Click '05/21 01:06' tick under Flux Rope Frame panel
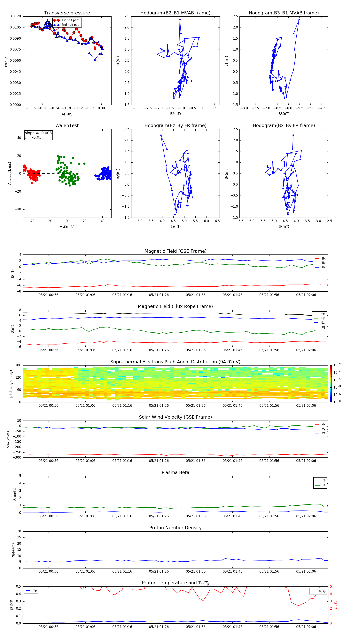This screenshot has height=644, width=351. (x=85, y=350)
